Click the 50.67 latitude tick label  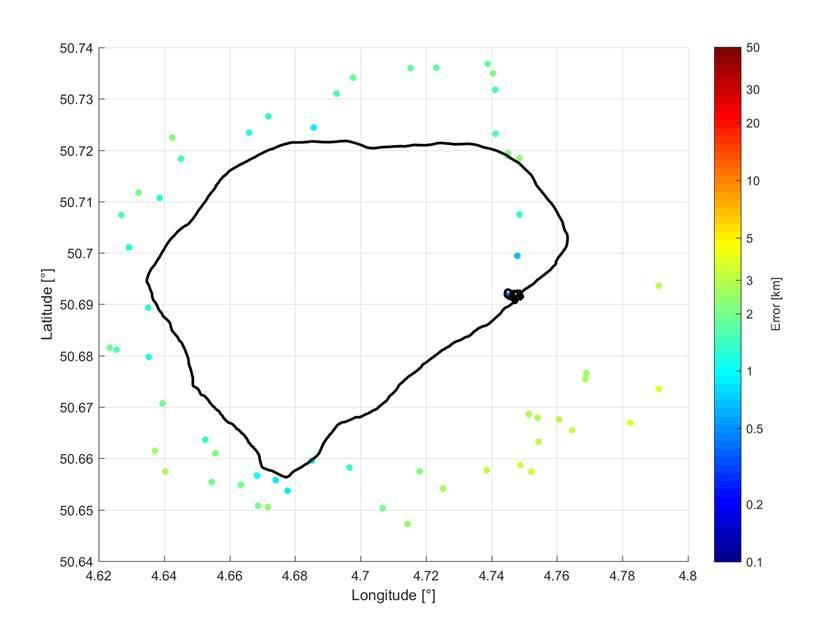point(76,408)
